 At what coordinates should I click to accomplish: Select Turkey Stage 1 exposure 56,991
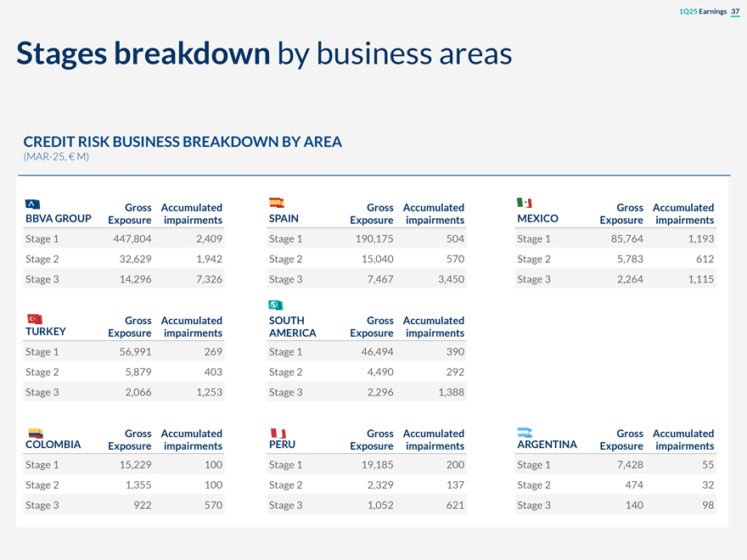click(x=135, y=352)
